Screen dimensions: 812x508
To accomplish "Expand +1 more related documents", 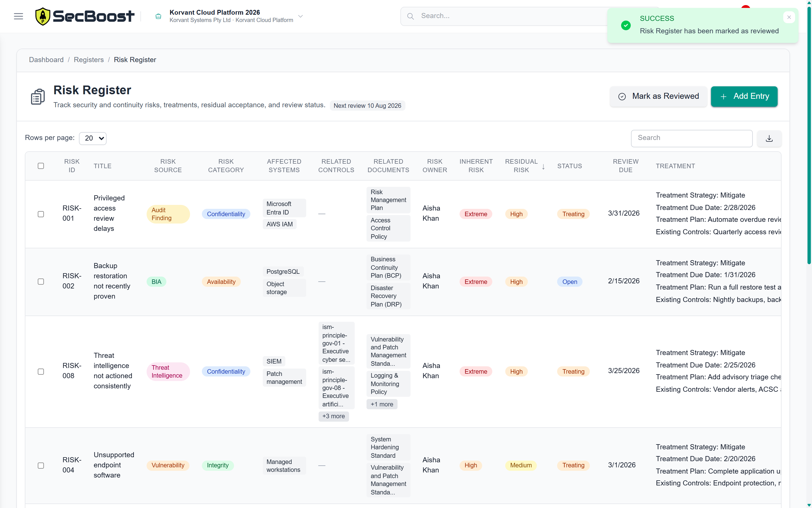I will click(x=382, y=404).
